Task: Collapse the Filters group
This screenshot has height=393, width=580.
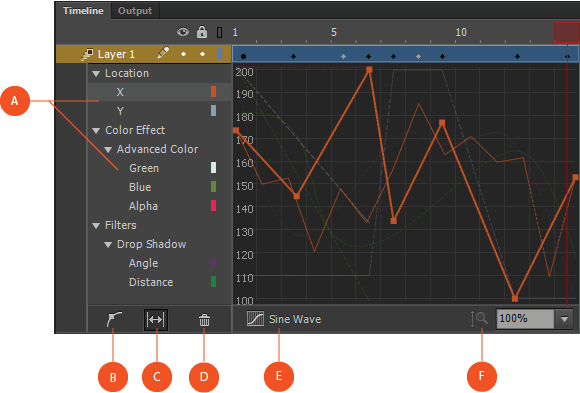Action: click(96, 226)
